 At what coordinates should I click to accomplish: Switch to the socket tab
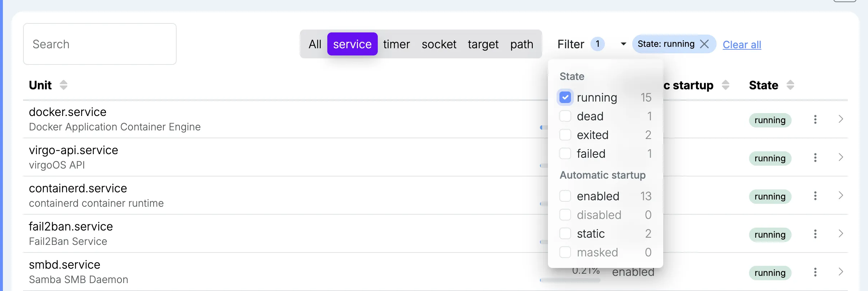[439, 44]
